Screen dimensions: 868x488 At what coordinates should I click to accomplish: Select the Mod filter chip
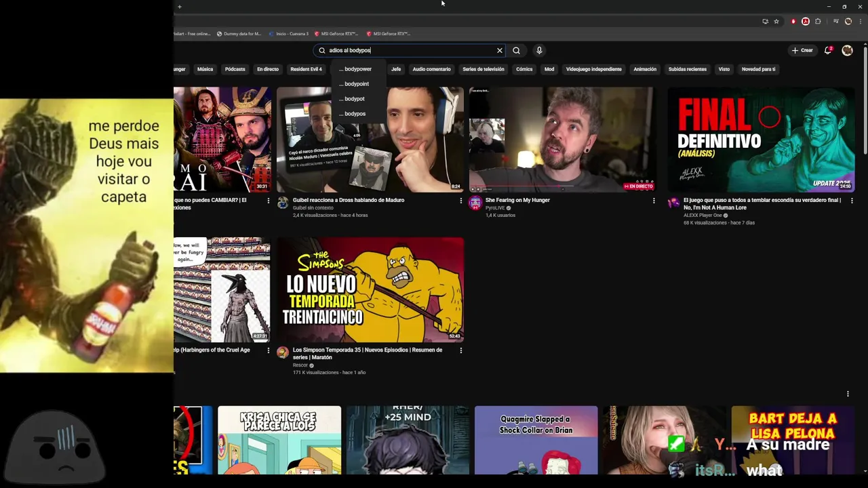[x=549, y=69]
